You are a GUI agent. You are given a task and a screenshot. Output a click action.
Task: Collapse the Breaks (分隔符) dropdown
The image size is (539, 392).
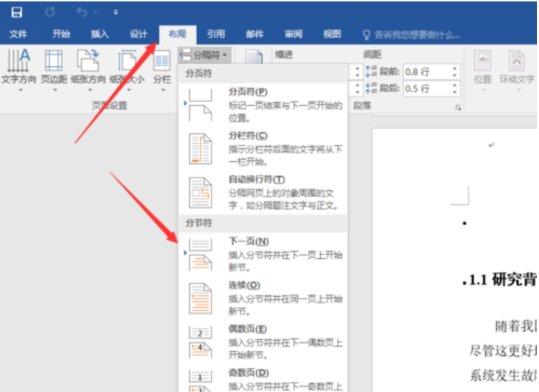pos(204,55)
